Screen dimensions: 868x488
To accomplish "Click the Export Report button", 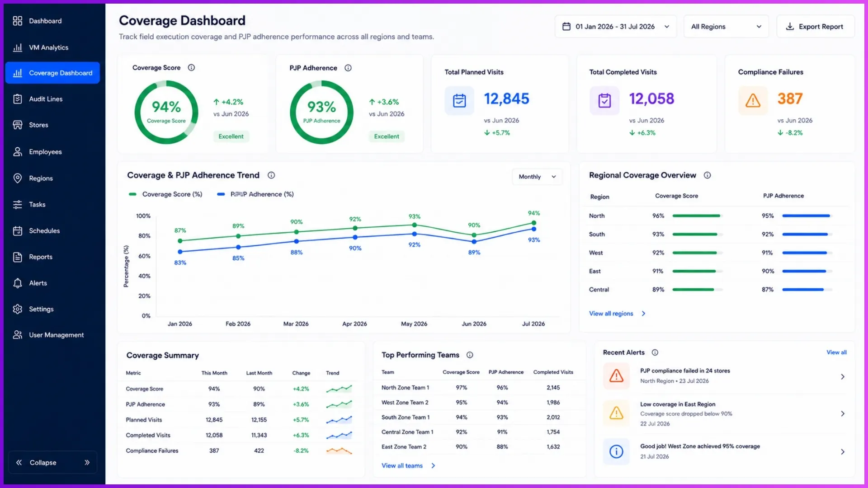I will tap(815, 27).
